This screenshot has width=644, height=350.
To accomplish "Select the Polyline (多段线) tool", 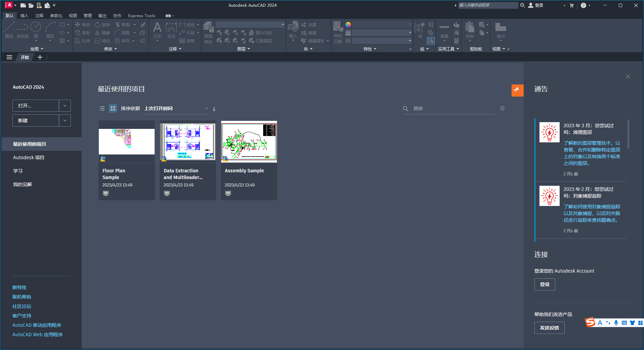I will tap(23, 30).
